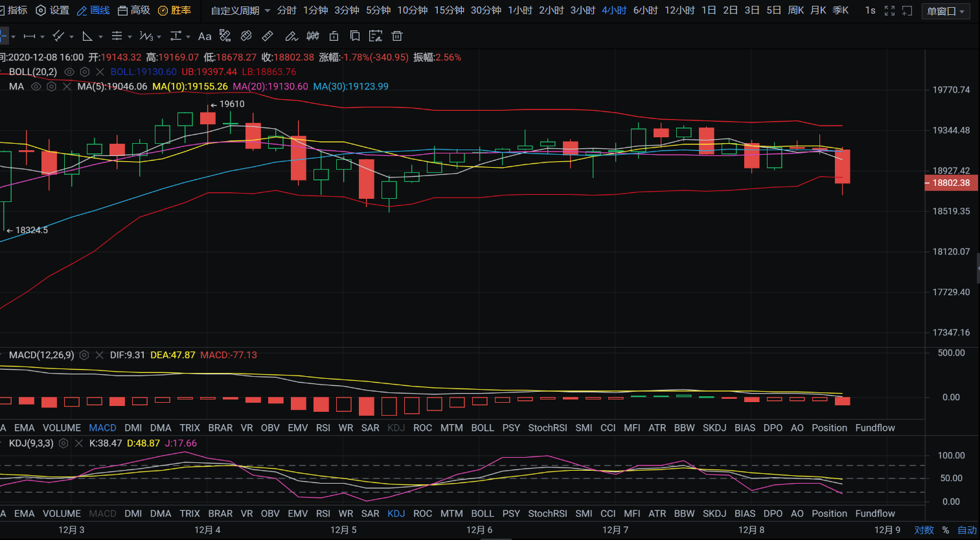Open the 自定义周期 custom period dropdown
Viewport: 980px width, 540px height.
tap(240, 11)
